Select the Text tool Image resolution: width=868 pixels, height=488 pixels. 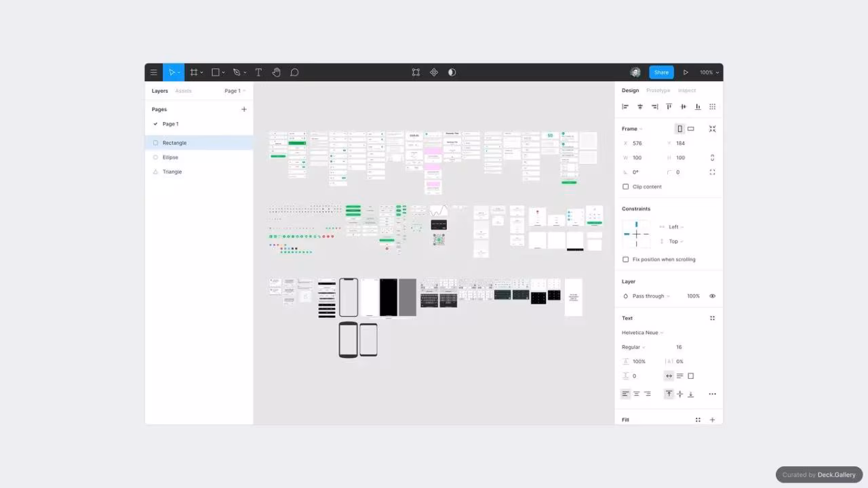pyautogui.click(x=258, y=73)
